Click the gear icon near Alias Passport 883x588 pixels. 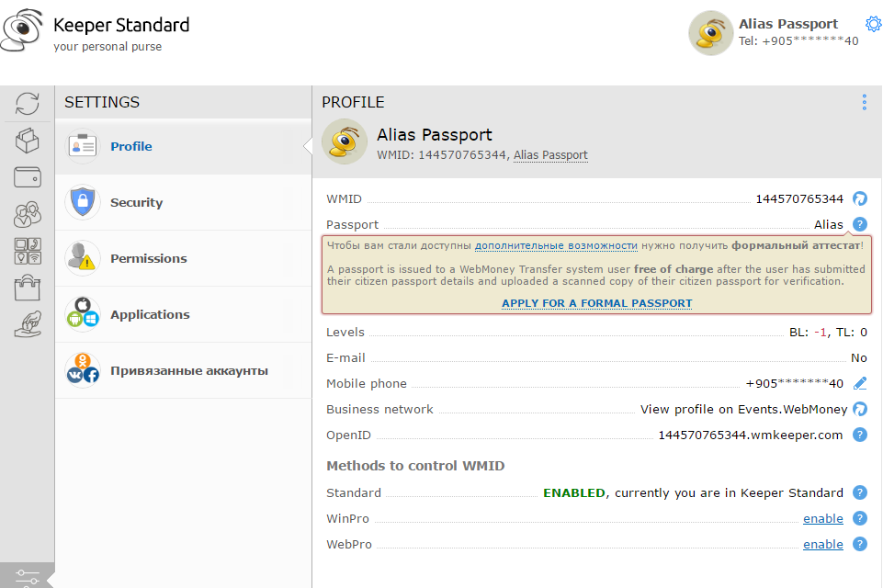873,24
